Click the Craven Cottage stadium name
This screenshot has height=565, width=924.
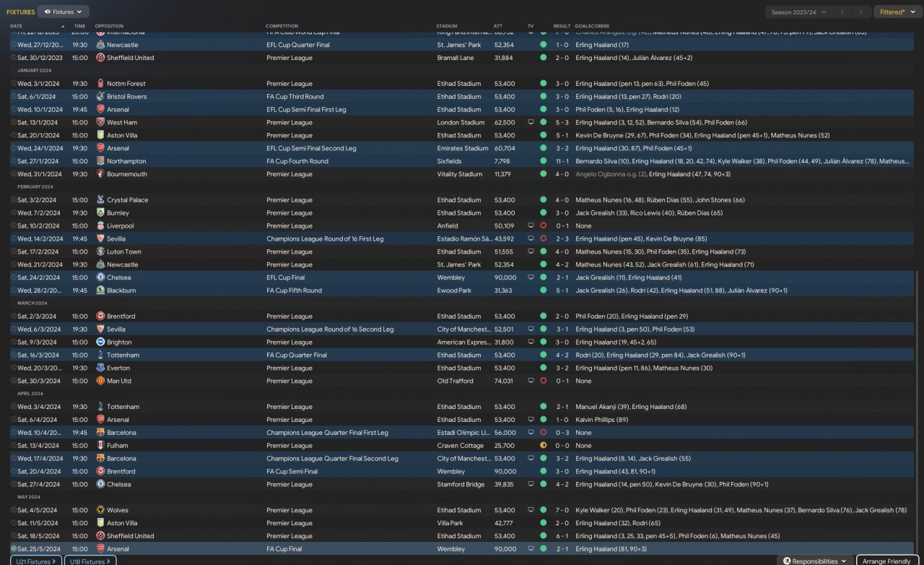click(461, 446)
